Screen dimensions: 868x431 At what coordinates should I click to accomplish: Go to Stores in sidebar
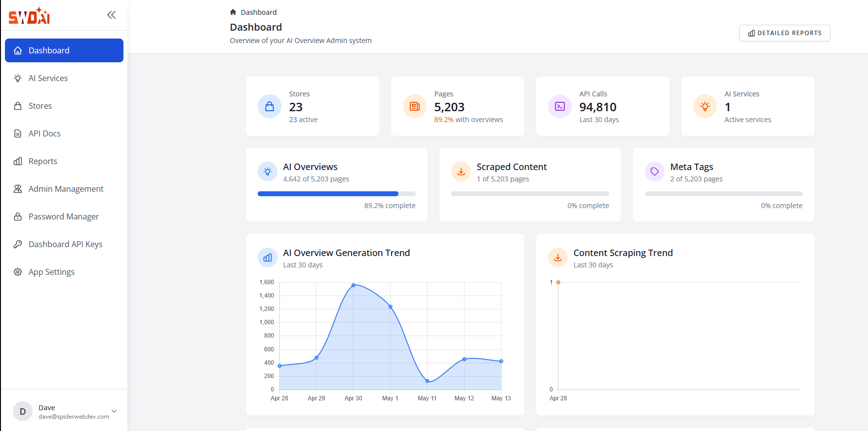pyautogui.click(x=40, y=106)
